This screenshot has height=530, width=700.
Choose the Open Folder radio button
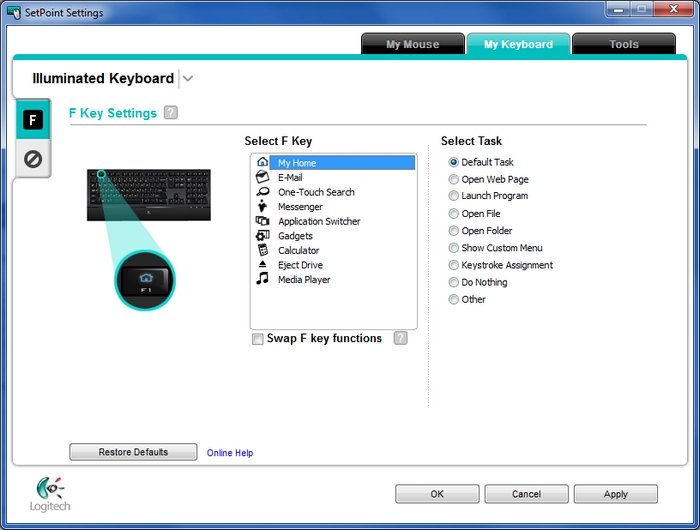pos(454,230)
